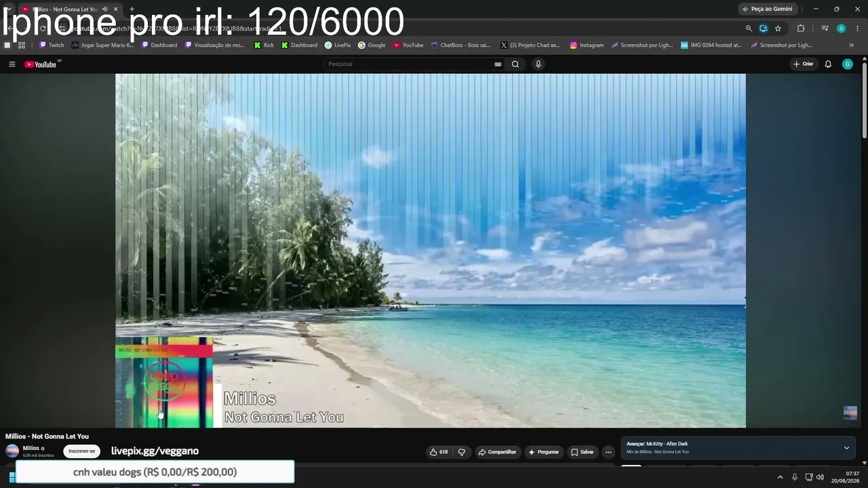Save video with Salvar button
Image resolution: width=868 pixels, height=488 pixels.
pyautogui.click(x=583, y=452)
